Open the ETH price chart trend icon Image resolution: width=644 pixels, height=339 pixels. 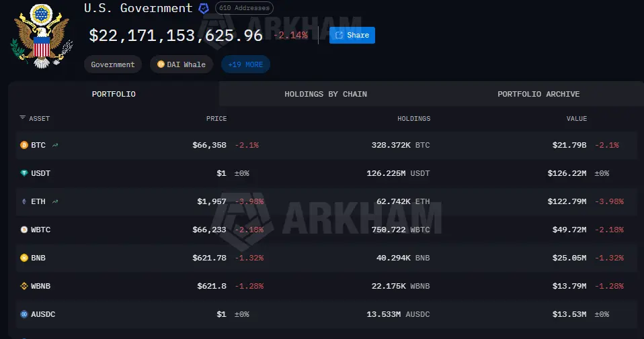tap(55, 201)
